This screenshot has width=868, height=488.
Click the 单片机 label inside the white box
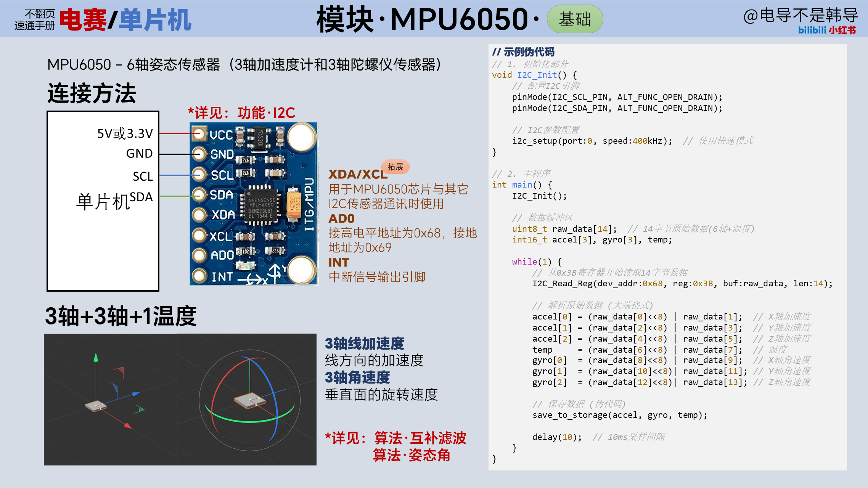[103, 202]
